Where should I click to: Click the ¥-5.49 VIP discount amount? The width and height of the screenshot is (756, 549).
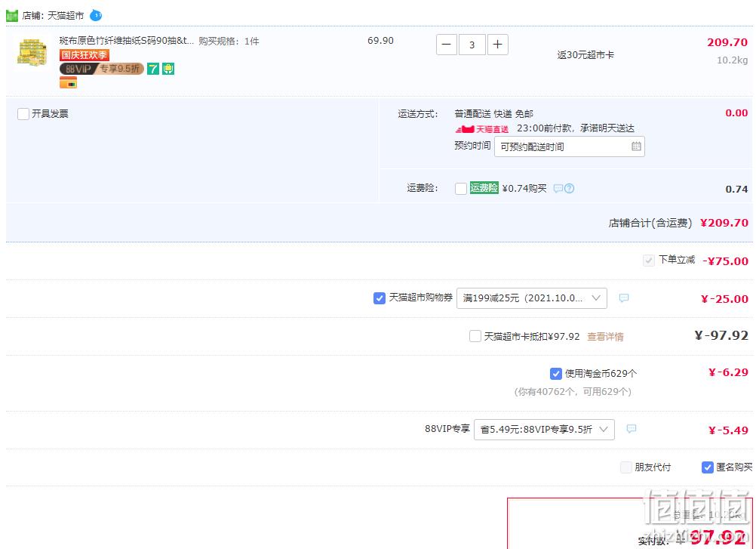pos(728,430)
